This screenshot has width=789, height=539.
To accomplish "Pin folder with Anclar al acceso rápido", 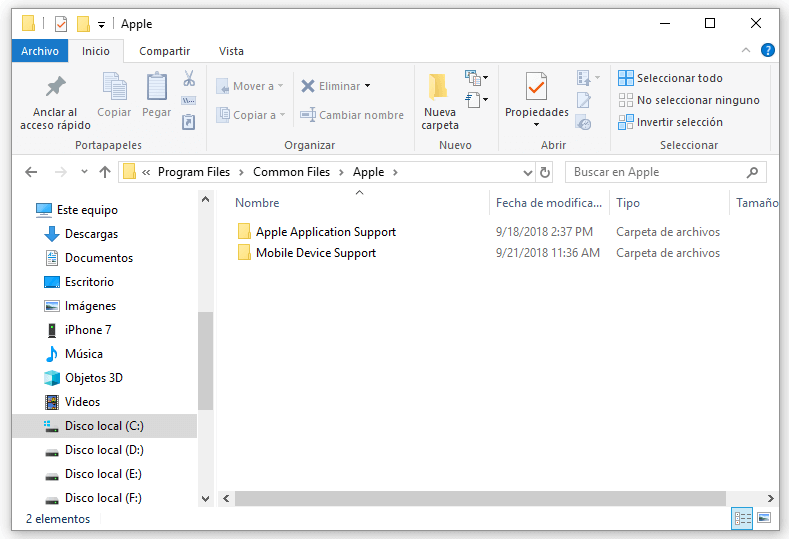I will 55,103.
